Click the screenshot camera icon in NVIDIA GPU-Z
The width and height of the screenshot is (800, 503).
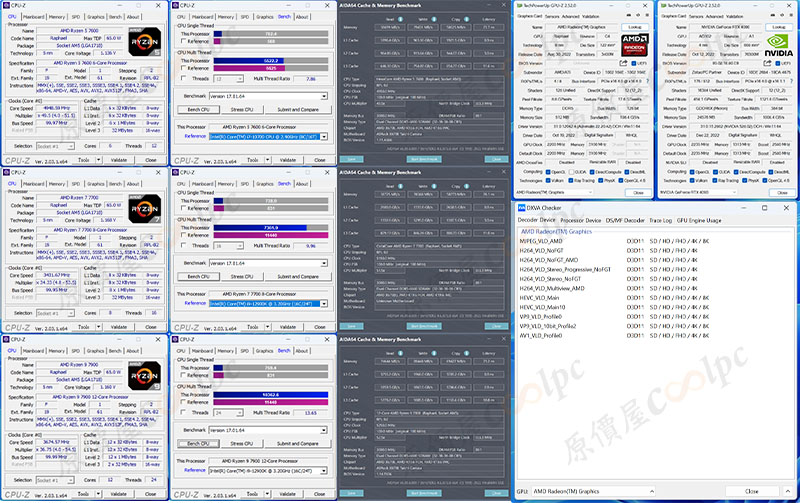coord(773,16)
